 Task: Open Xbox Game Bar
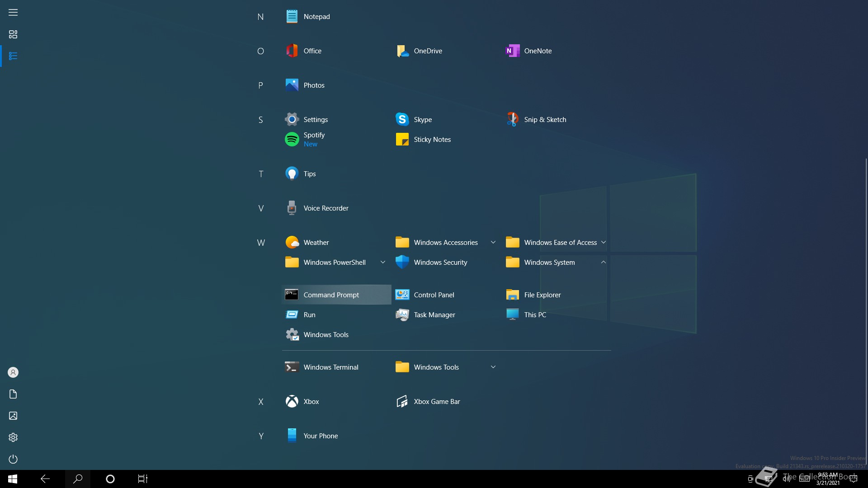pyautogui.click(x=447, y=402)
